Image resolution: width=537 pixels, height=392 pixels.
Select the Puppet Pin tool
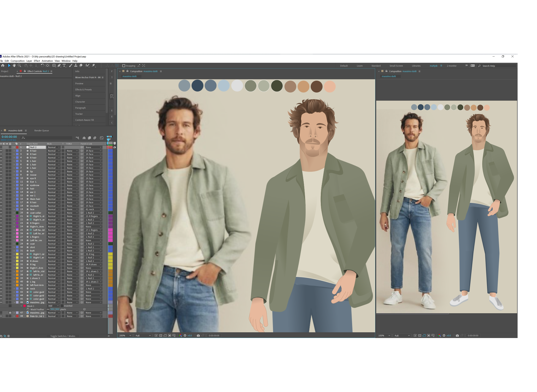tap(93, 65)
